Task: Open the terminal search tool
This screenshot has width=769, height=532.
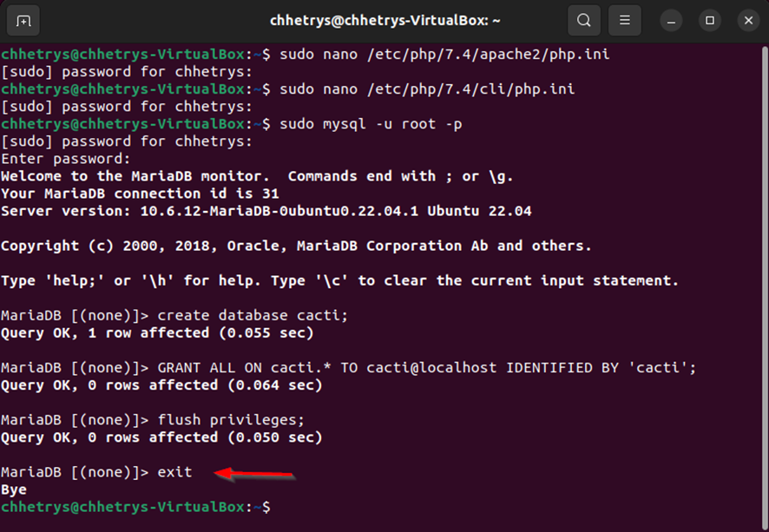Action: pos(583,21)
